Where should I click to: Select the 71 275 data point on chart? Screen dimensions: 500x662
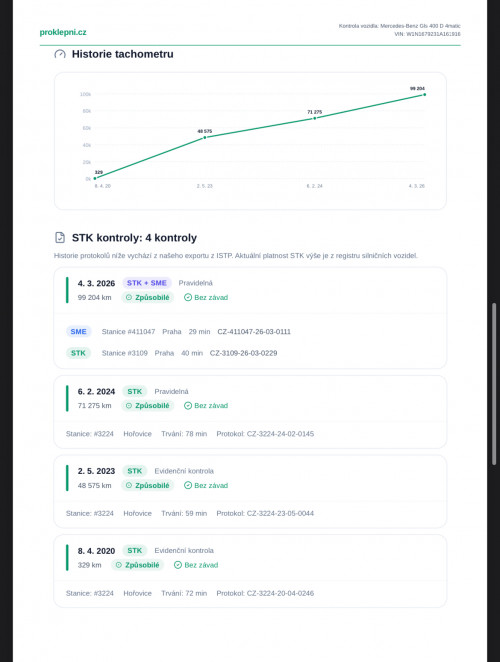(315, 118)
